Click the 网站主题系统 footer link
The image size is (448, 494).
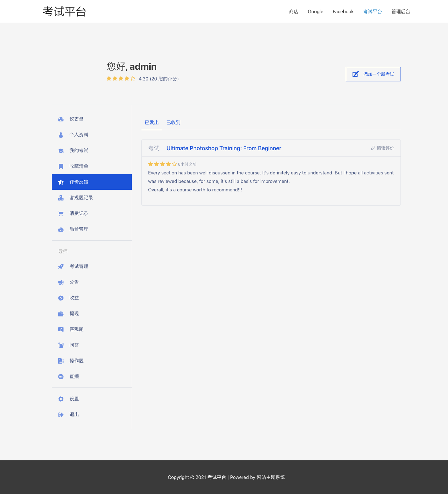[271, 477]
